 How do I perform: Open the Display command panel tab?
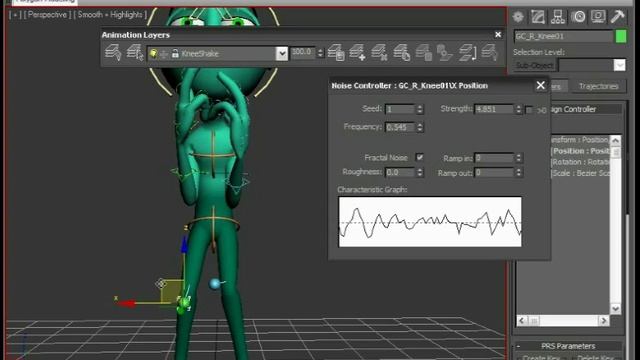coord(598,17)
